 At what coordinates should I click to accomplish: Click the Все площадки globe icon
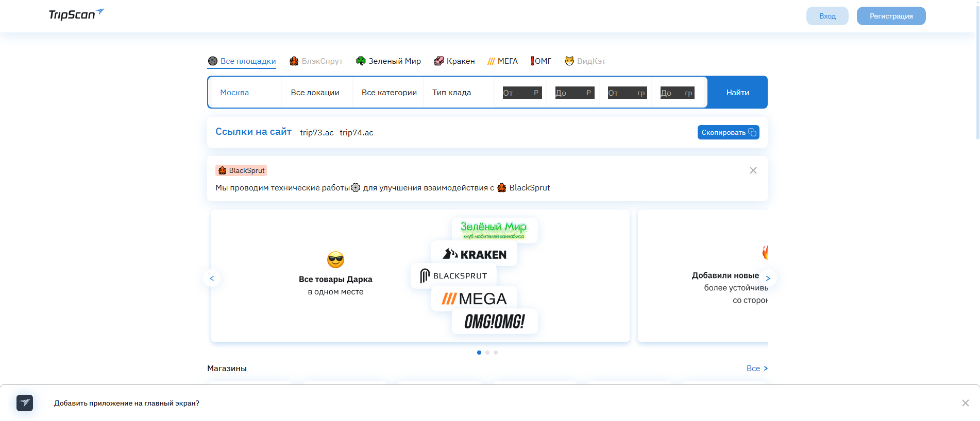coord(213,61)
